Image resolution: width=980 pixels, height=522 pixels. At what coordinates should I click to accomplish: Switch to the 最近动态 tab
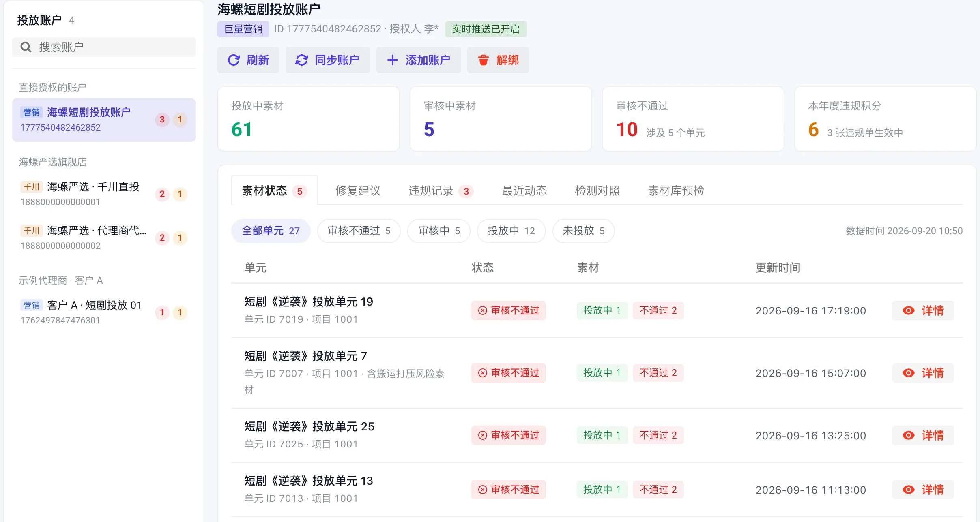[524, 190]
